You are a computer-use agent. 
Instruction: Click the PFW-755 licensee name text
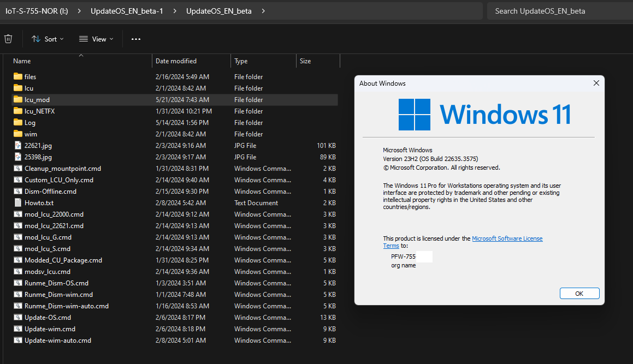[403, 256]
